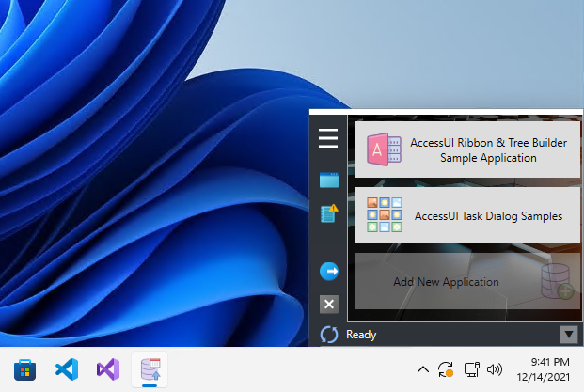Open the clock showing 9:41 PM
The width and height of the screenshot is (584, 392).
click(543, 369)
